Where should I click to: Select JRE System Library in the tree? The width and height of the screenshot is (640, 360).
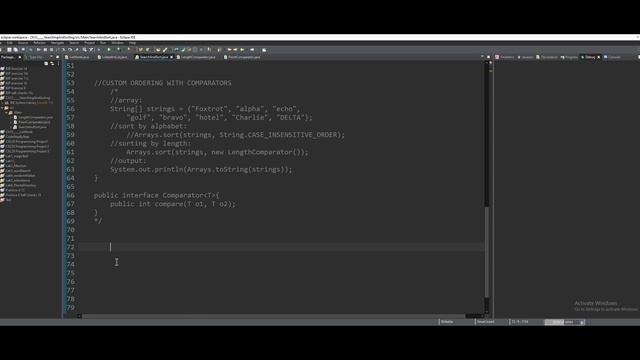[x=29, y=103]
